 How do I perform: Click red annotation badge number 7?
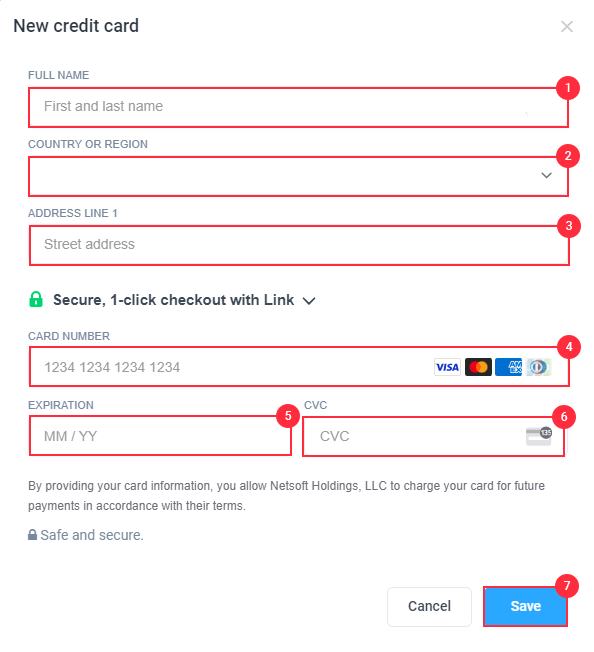[x=567, y=585]
